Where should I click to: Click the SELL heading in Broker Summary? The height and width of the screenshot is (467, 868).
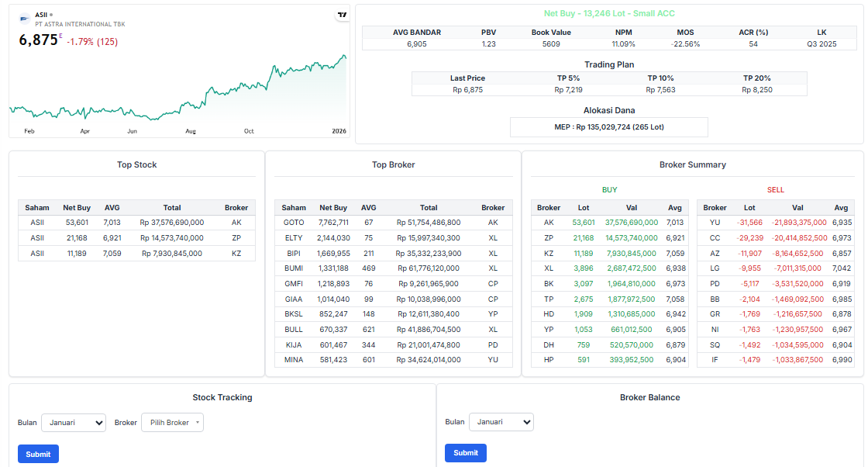[775, 189]
